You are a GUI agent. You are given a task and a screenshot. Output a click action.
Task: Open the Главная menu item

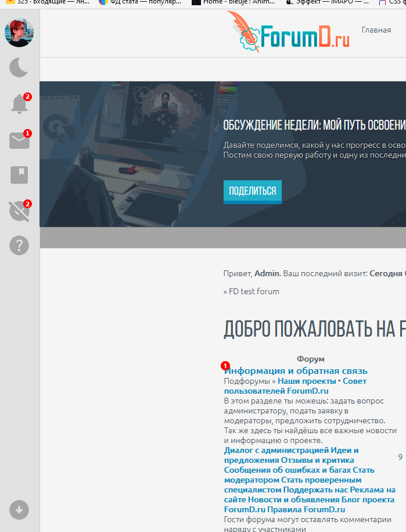pos(376,30)
